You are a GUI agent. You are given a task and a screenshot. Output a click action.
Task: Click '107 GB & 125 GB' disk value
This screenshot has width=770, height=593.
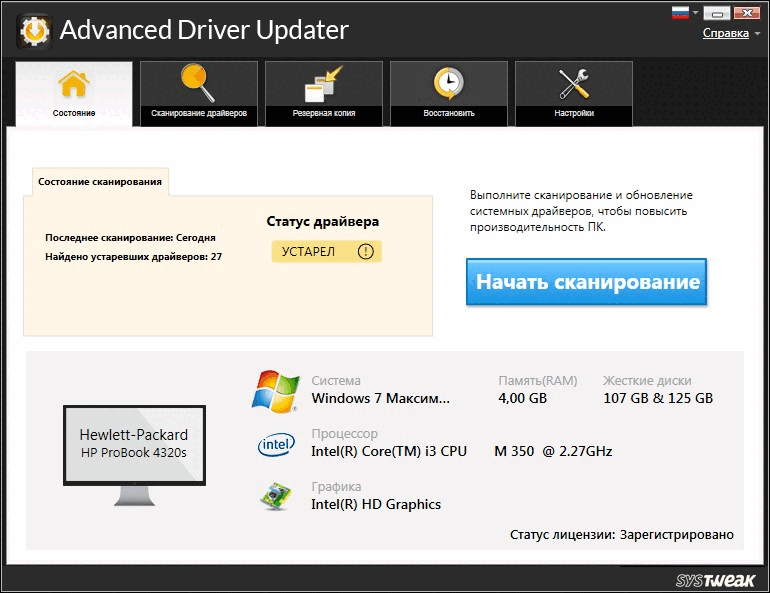(x=658, y=398)
